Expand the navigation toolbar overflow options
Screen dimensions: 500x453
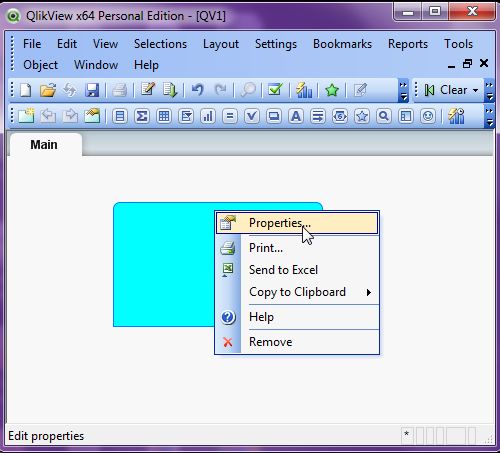(x=489, y=91)
